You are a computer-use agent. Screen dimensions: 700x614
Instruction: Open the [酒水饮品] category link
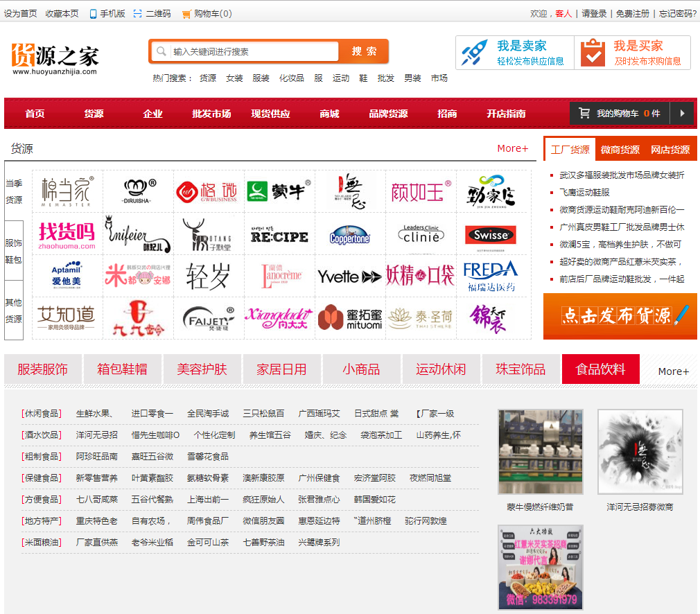coord(42,435)
